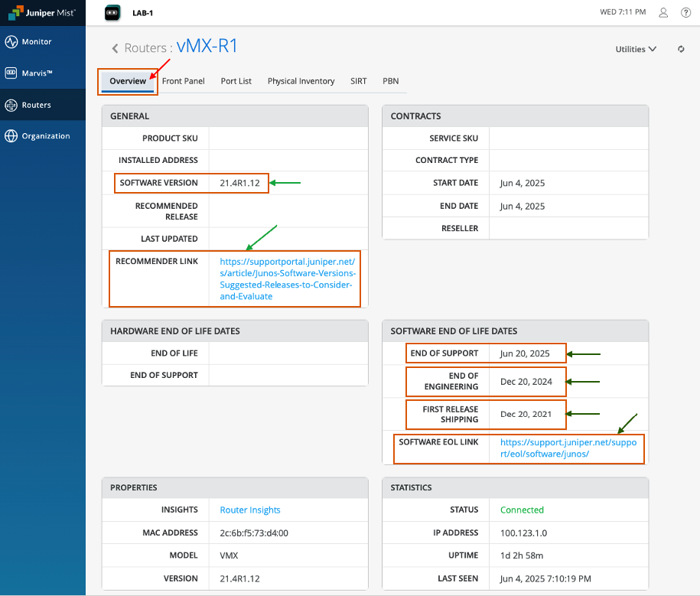Open the Monitor section icon
The image size is (700, 596).
click(x=11, y=42)
